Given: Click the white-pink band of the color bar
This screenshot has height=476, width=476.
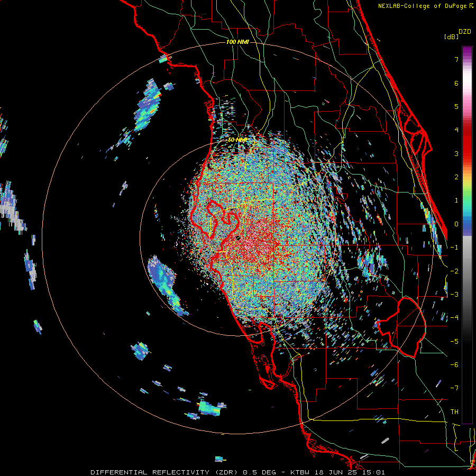Looking at the screenshot, I should coord(467,84).
